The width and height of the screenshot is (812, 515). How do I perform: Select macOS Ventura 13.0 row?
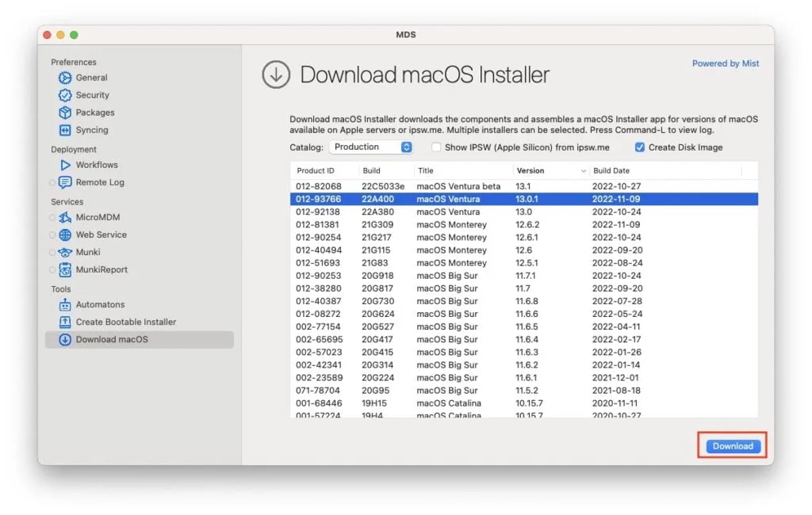tap(523, 212)
